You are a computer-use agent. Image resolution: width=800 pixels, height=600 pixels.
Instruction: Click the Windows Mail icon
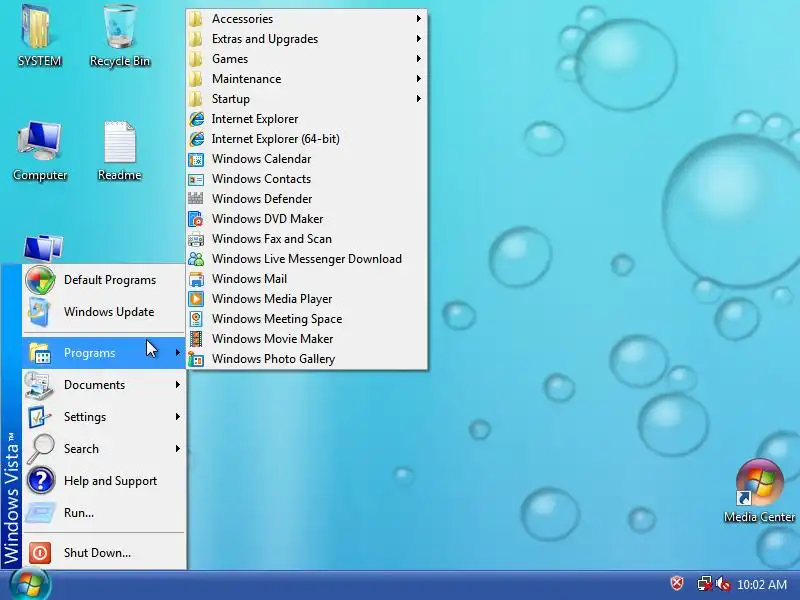click(x=196, y=279)
